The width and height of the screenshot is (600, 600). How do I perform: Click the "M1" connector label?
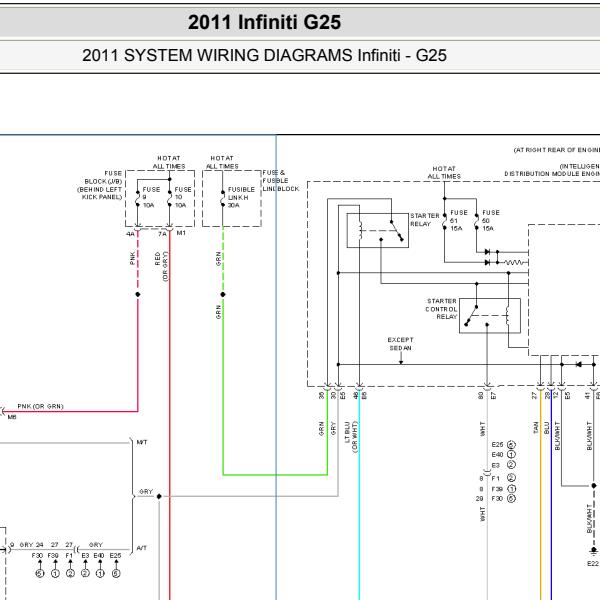181,233
